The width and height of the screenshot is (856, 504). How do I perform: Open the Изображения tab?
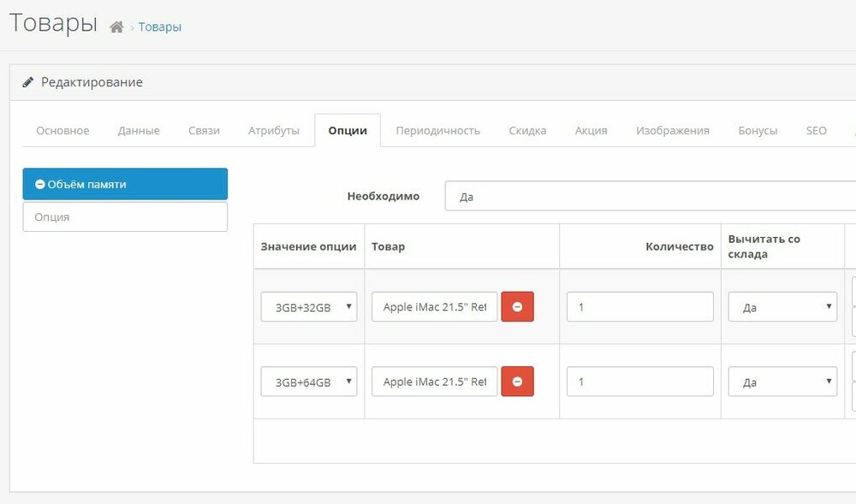click(x=673, y=131)
